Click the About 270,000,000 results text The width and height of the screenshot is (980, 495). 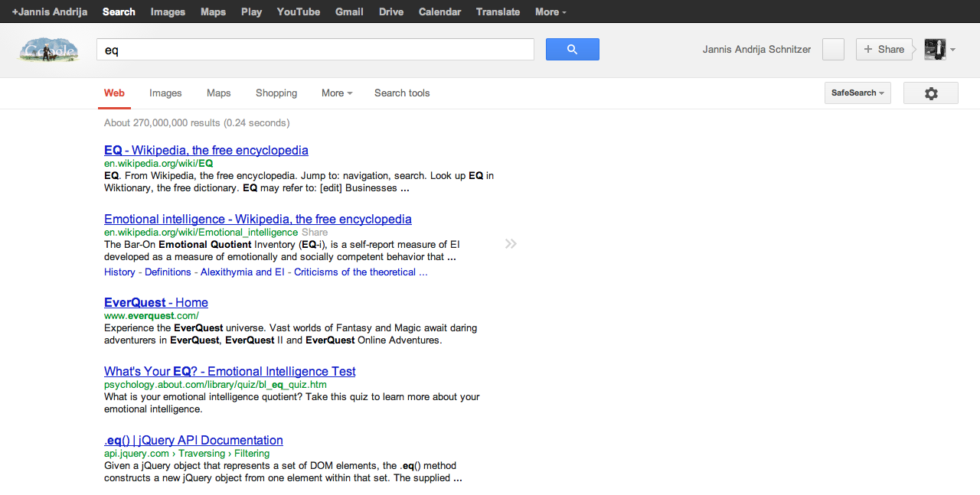197,123
